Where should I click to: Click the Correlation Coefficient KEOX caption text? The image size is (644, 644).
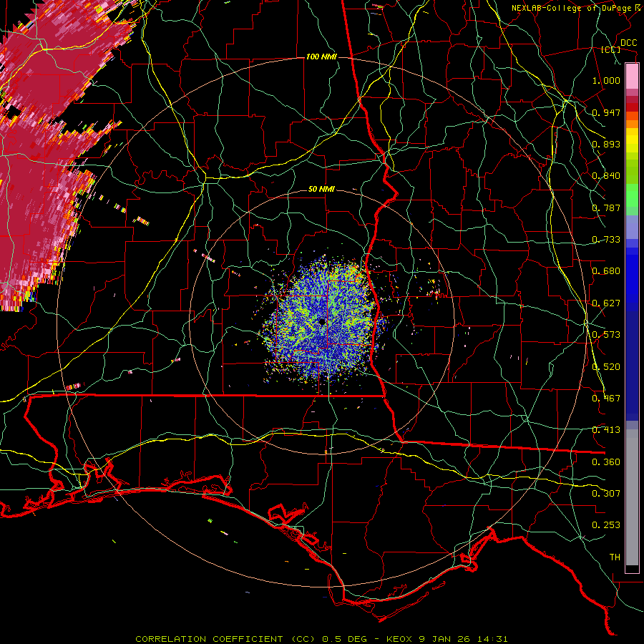click(321, 639)
